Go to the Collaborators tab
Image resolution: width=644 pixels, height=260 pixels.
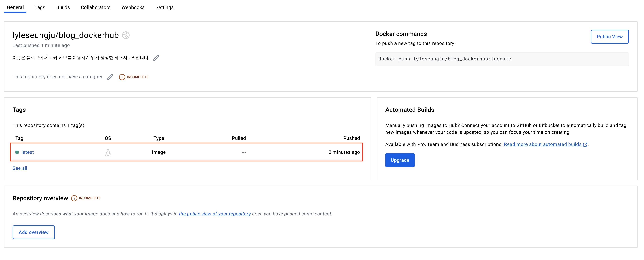(96, 7)
